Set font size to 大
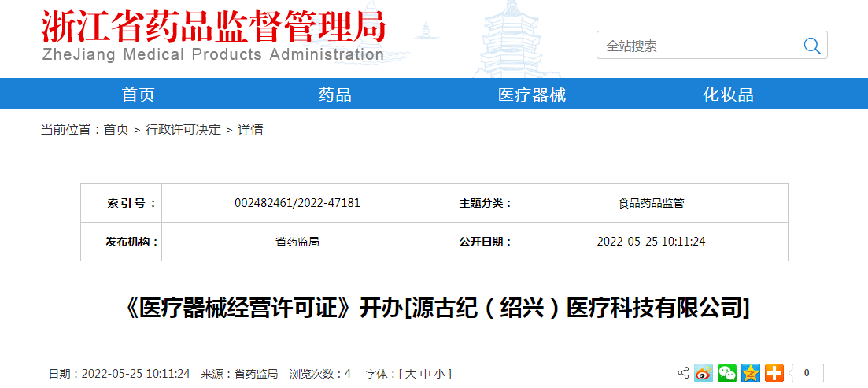Screen dimensions: 868x388 (410, 374)
